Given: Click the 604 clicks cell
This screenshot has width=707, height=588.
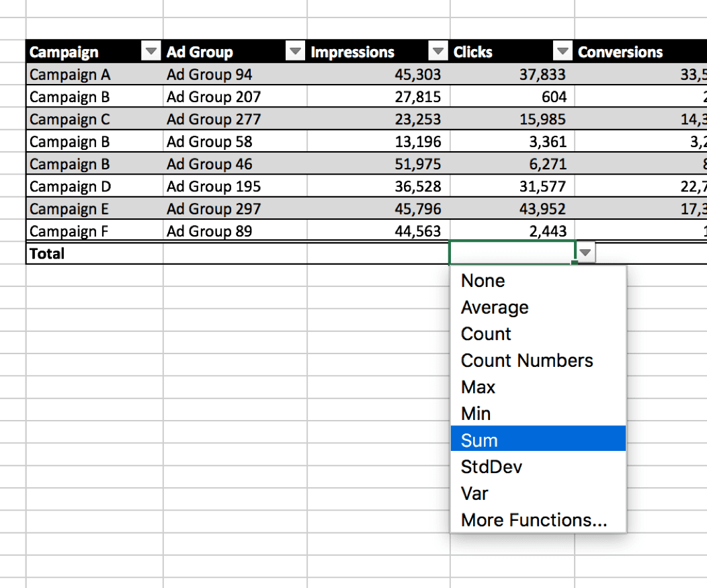Looking at the screenshot, I should click(512, 96).
